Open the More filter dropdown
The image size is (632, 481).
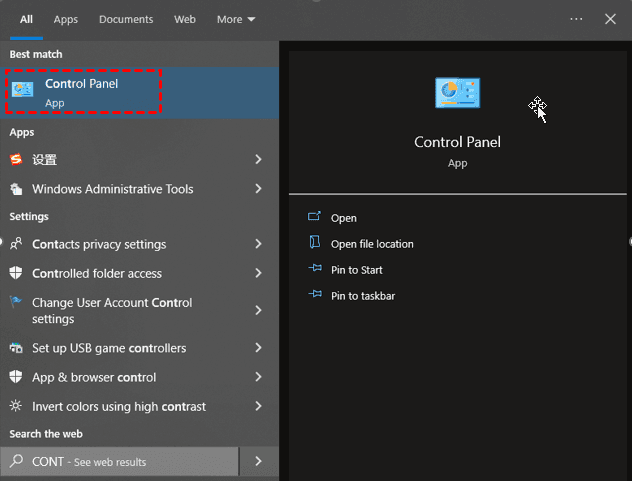click(x=236, y=19)
